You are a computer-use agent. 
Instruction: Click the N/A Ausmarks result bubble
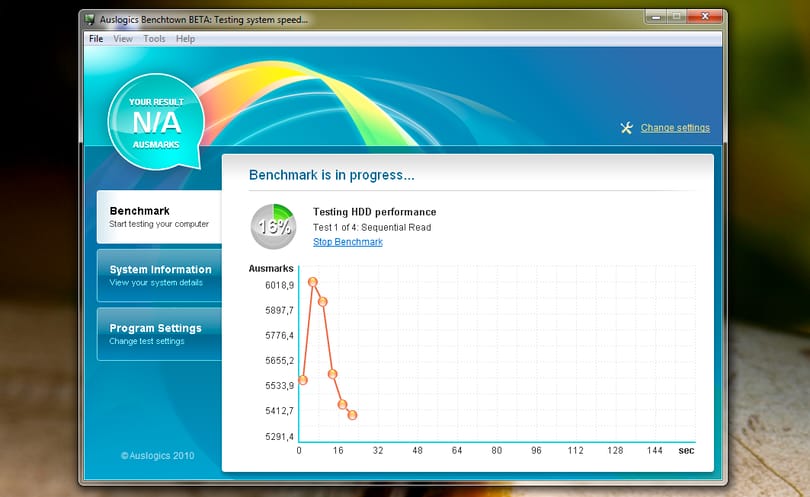pos(156,122)
